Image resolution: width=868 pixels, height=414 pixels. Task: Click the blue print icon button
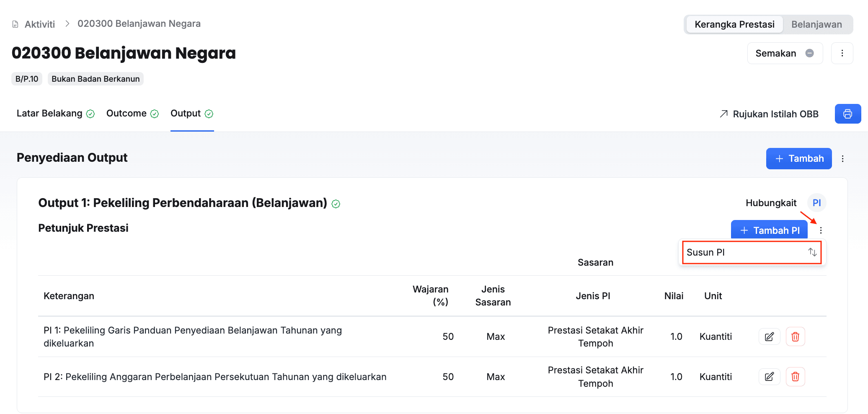(847, 114)
